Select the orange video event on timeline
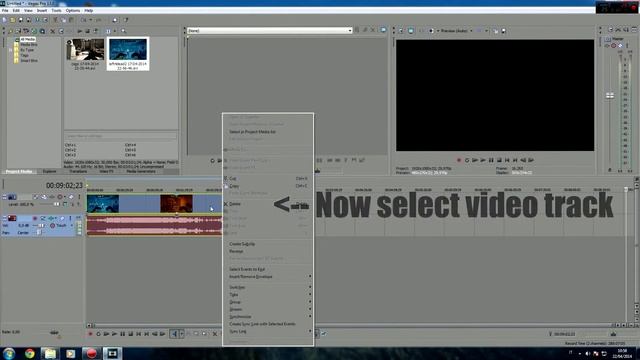The image size is (640, 360). (x=176, y=204)
